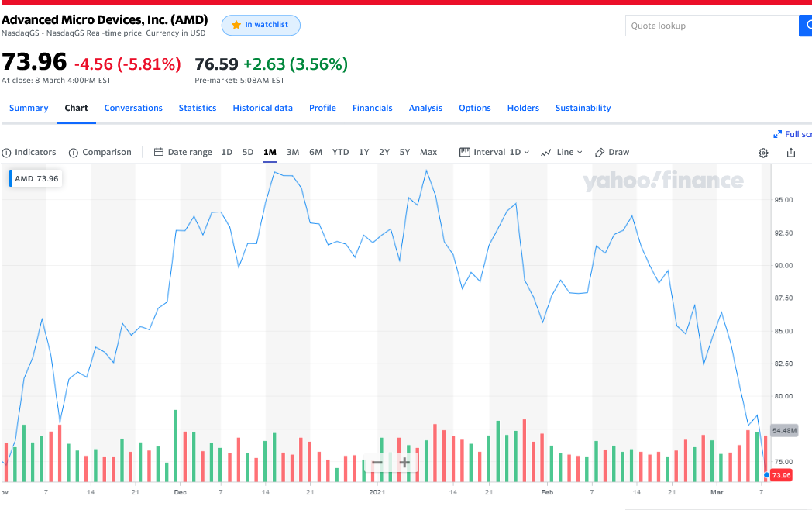Expand the Line chart type dropdown
812x510 pixels.
coord(562,153)
